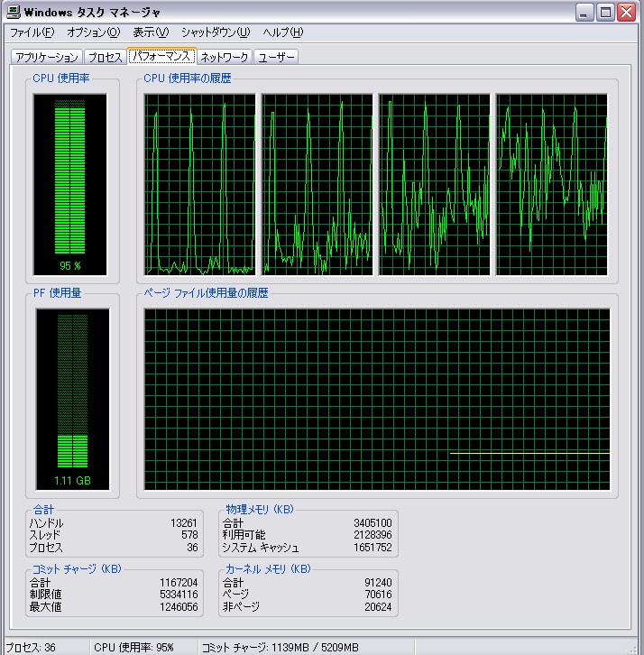
Task: Open the オプション(O) menu
Action: coord(94,32)
